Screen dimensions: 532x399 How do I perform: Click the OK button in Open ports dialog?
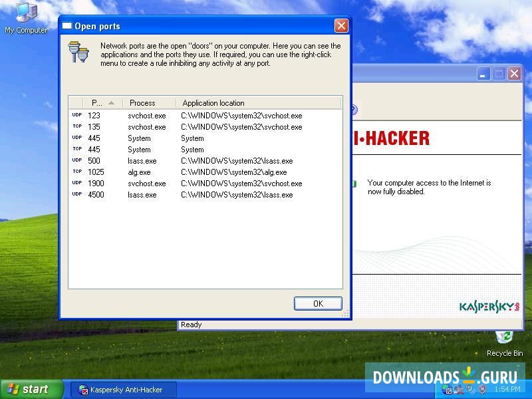click(318, 303)
